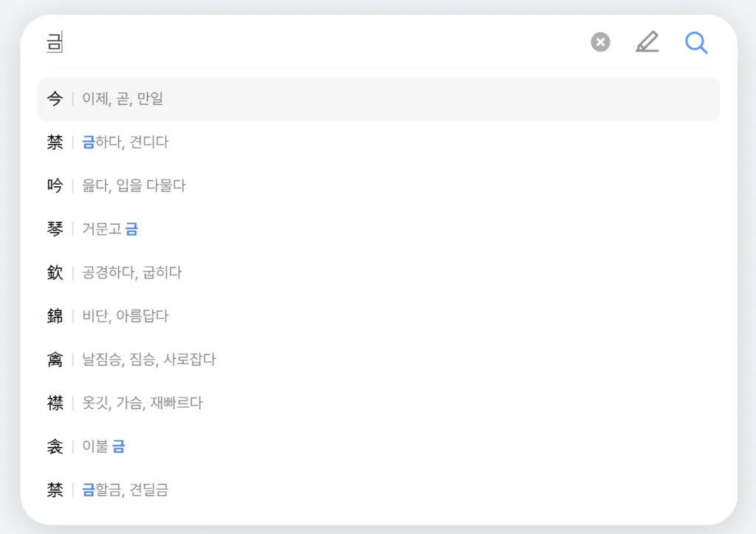Open the 襟 entry meaning 옷깃, 가슴, 재빠르다
The width and height of the screenshot is (756, 534).
[x=221, y=403]
